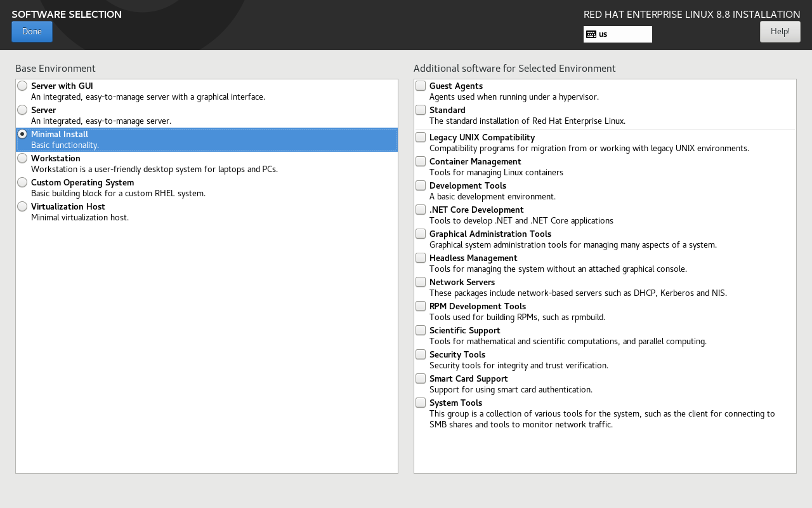Enable the Scientific Support checkbox
This screenshot has height=508, width=812.
click(421, 330)
